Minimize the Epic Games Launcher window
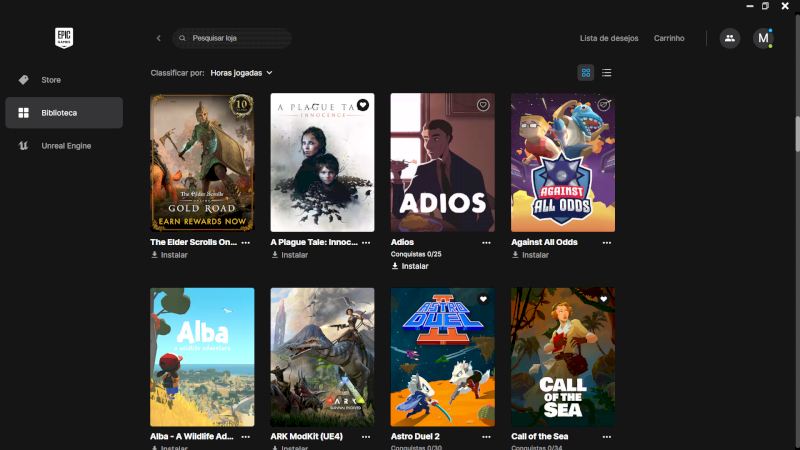The image size is (800, 450). pyautogui.click(x=749, y=6)
